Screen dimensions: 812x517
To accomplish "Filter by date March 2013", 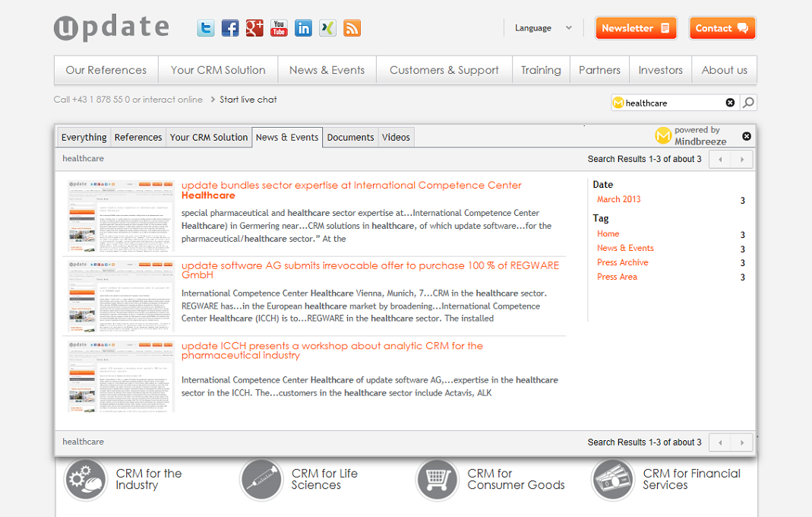I will 619,199.
